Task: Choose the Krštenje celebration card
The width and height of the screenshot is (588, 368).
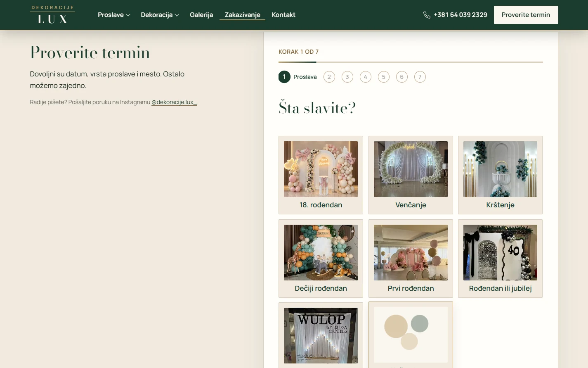Action: 500,175
